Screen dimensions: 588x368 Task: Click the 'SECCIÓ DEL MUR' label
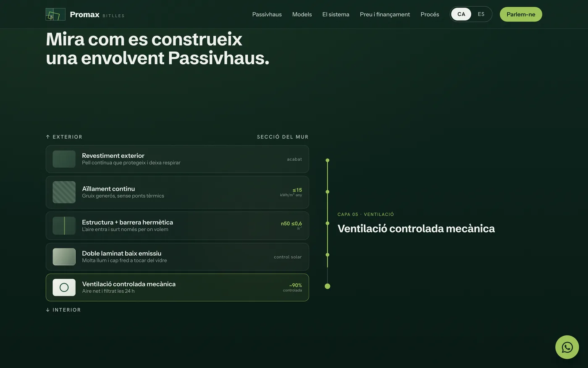click(283, 137)
